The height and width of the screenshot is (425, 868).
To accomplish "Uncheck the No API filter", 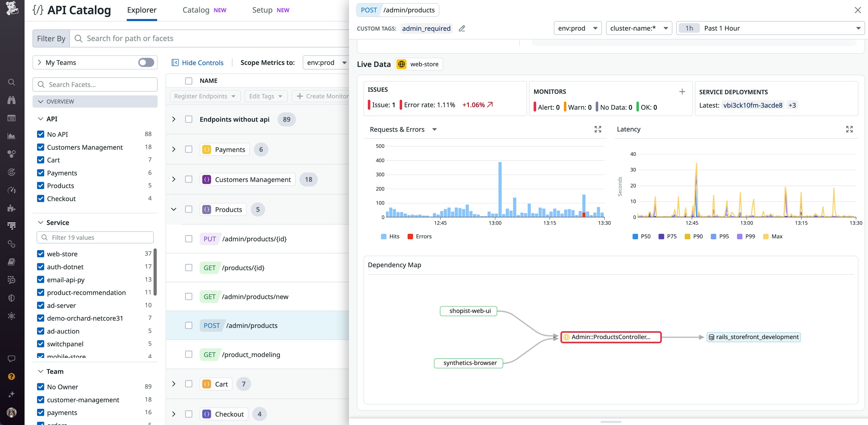I will click(x=41, y=134).
